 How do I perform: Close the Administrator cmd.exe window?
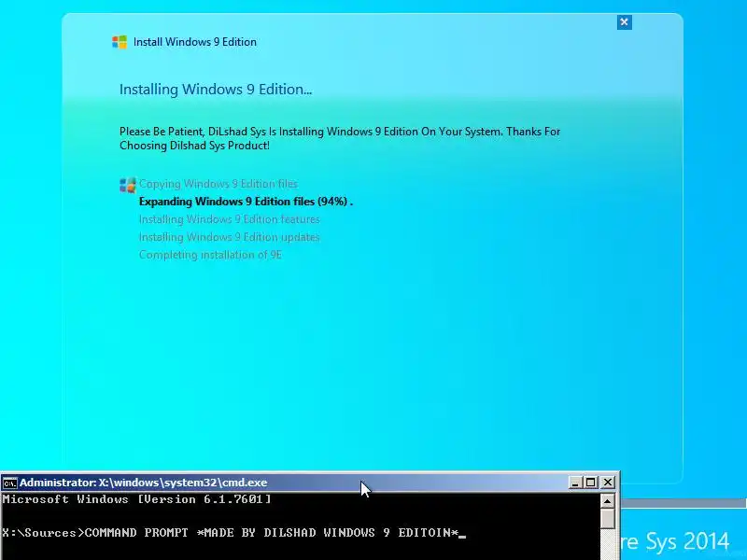(608, 483)
